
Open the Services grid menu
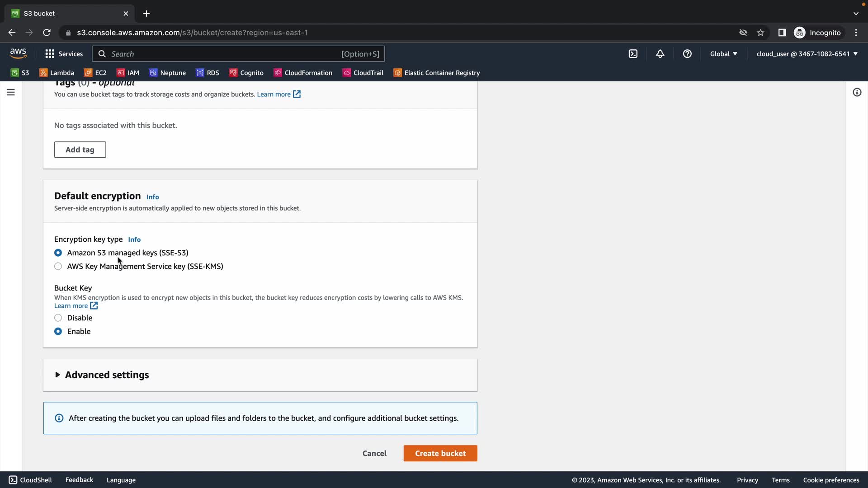point(64,54)
